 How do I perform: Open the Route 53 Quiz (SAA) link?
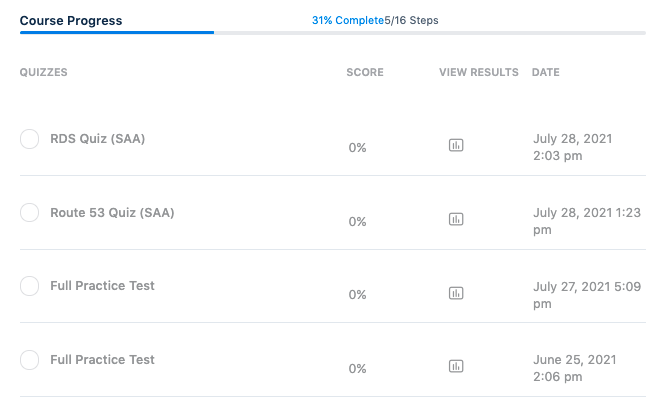click(112, 213)
